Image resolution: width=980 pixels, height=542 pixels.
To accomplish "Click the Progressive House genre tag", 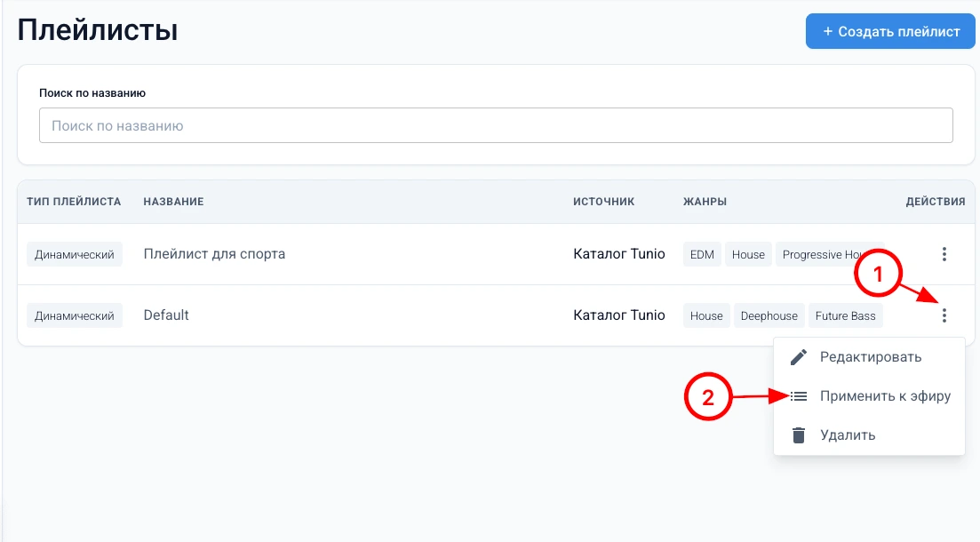I will pos(822,255).
